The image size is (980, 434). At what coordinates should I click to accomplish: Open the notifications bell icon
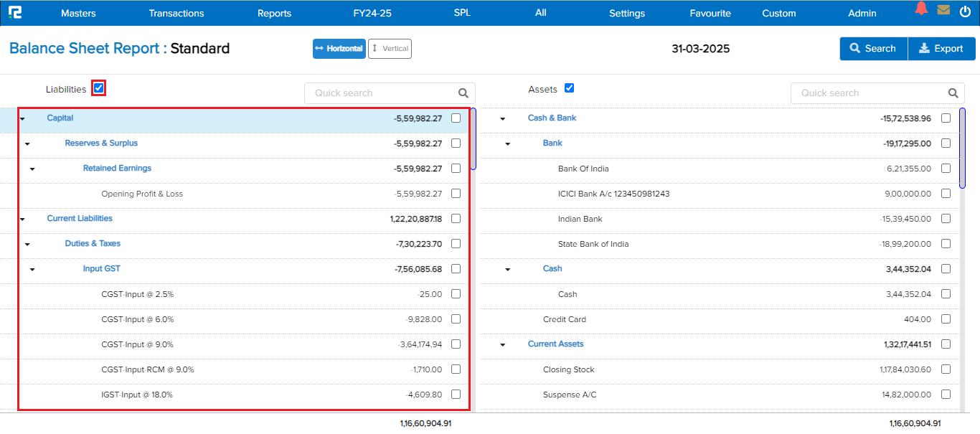coord(921,9)
